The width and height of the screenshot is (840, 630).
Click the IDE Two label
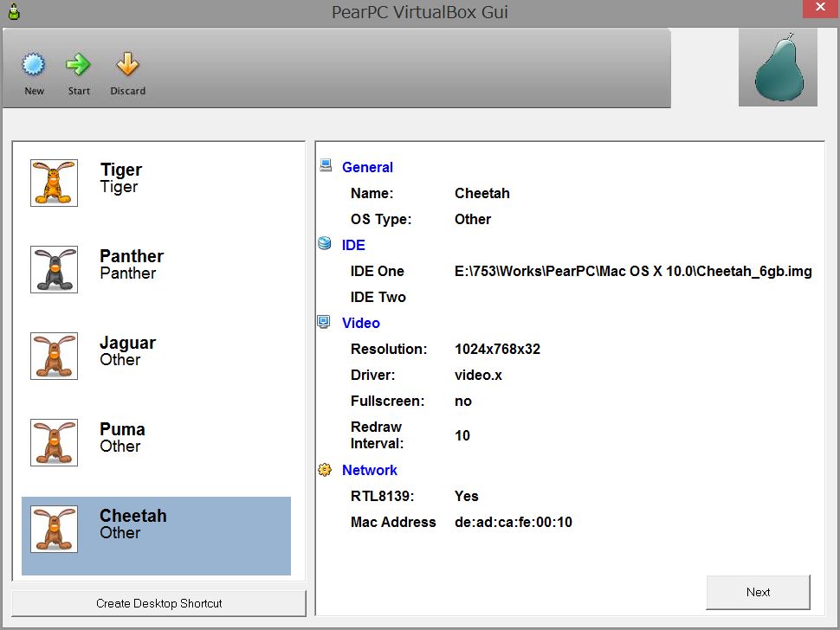click(378, 297)
